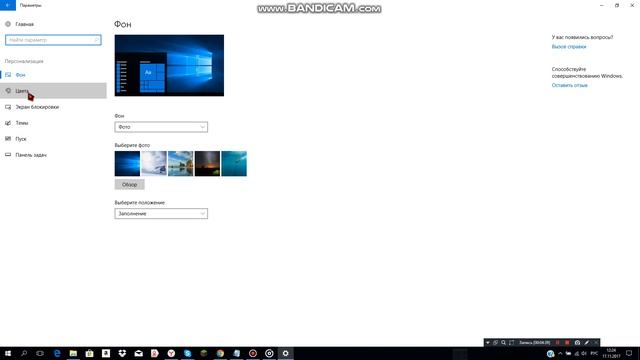Open File Explorer from the taskbar
This screenshot has width=640, height=360.
click(73, 353)
